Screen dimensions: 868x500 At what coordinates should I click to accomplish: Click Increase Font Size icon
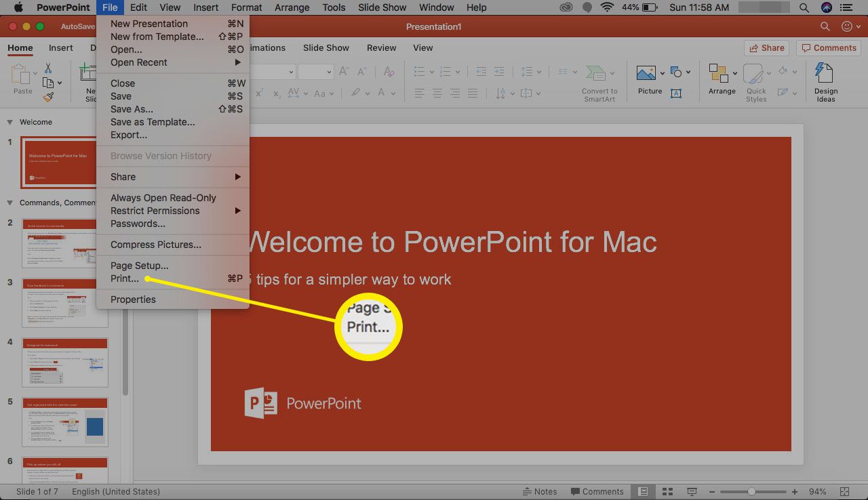click(344, 72)
